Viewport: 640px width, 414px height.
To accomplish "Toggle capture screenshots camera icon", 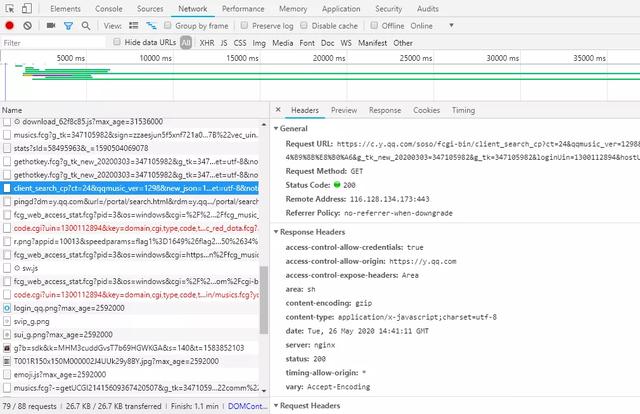I will [x=49, y=25].
